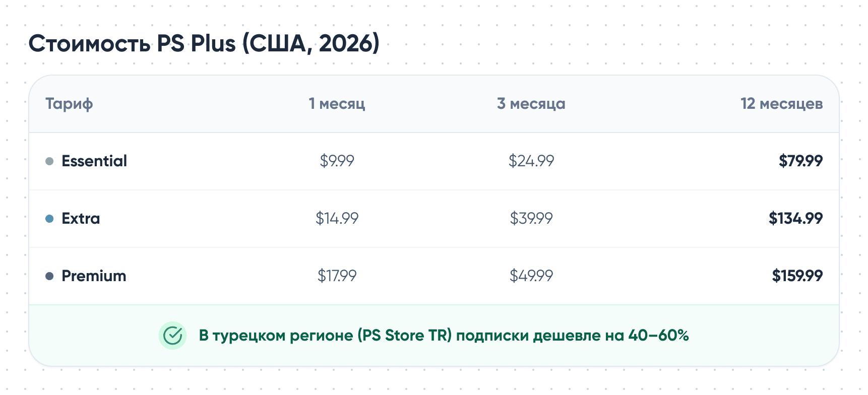
Task: Click the Extra $134.99 yearly price
Action: (x=795, y=219)
